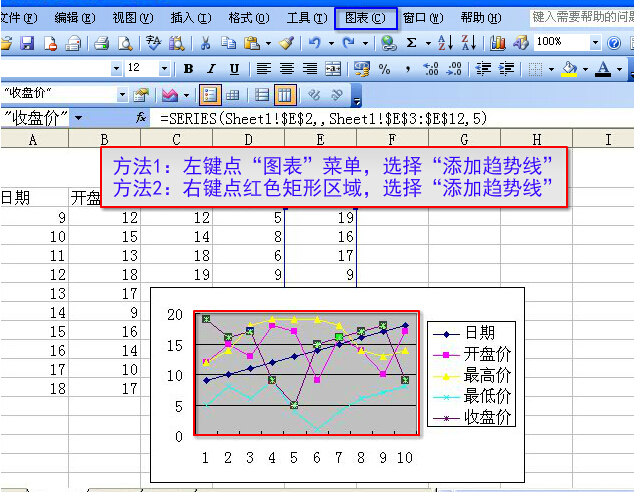Open the 窗口(W) menu

tap(423, 18)
